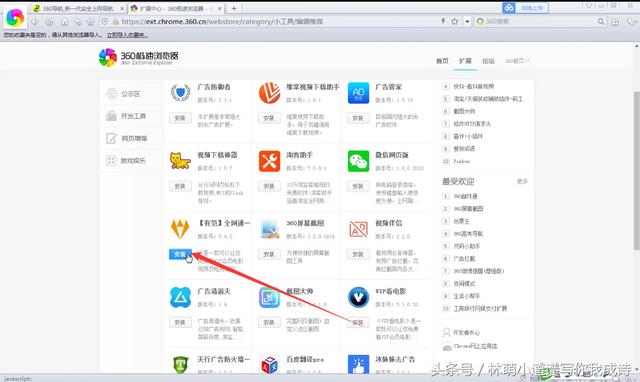Install the 视频伴侣 extension
The height and width of the screenshot is (382, 640).
pos(358,254)
